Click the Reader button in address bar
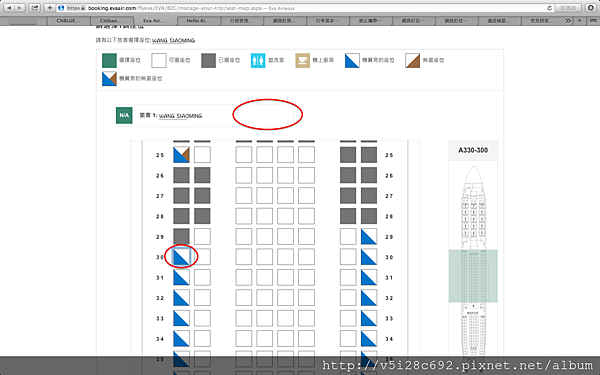 click(567, 8)
